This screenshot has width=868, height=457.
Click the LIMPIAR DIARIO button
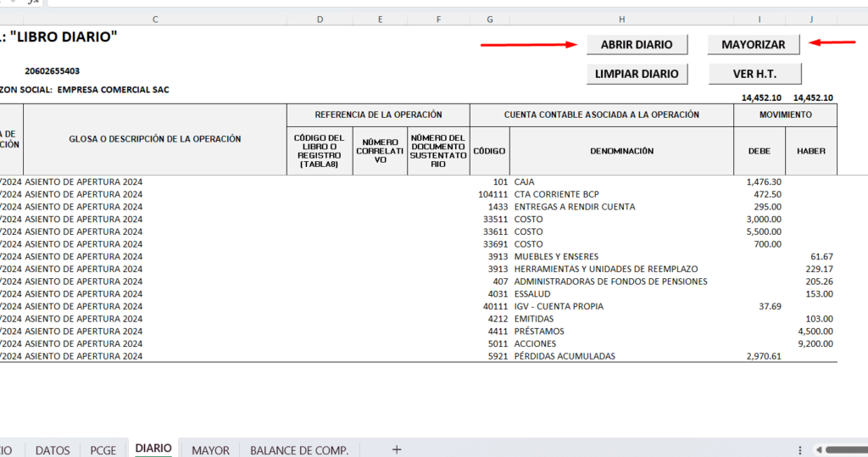pos(637,74)
